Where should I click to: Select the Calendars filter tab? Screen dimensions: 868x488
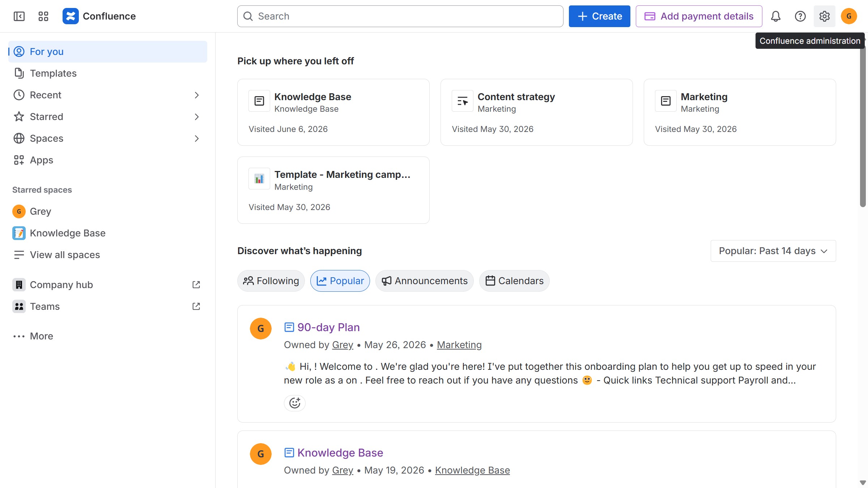coord(514,281)
